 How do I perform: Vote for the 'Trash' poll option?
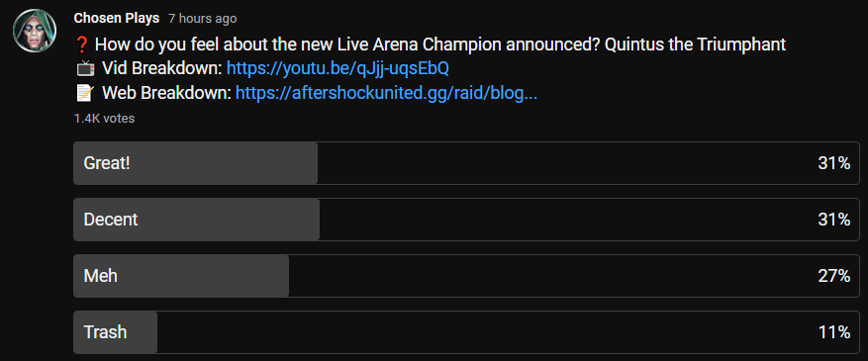[466, 332]
